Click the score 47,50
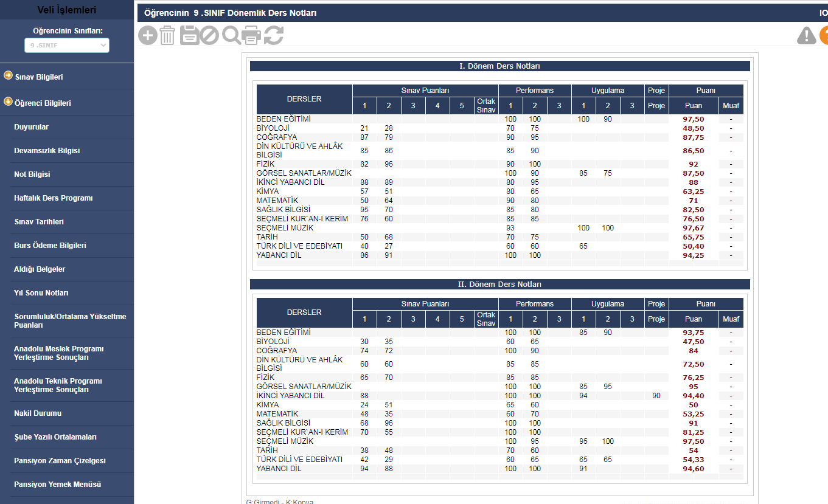The height and width of the screenshot is (504, 828). point(694,342)
